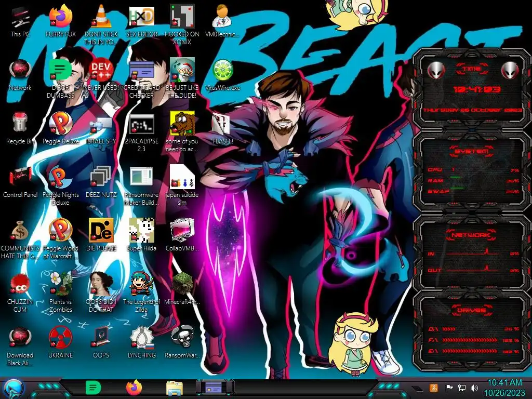Open the taskbar clock showing 10:41 AM

tap(504, 388)
